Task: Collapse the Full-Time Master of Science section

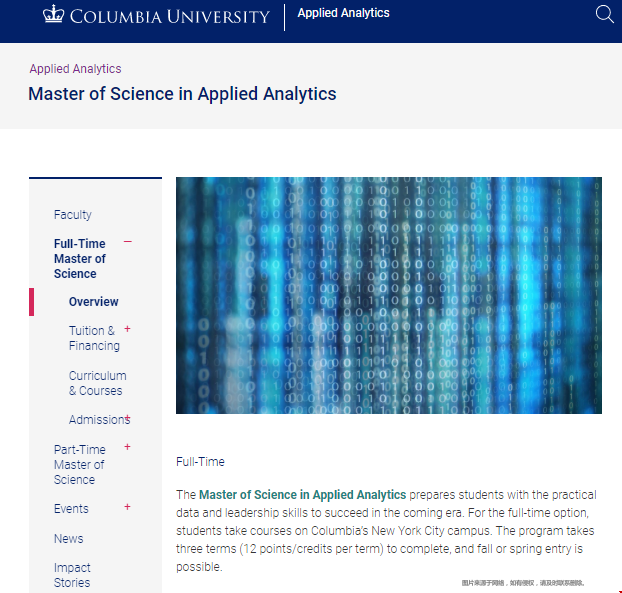Action: tap(127, 242)
